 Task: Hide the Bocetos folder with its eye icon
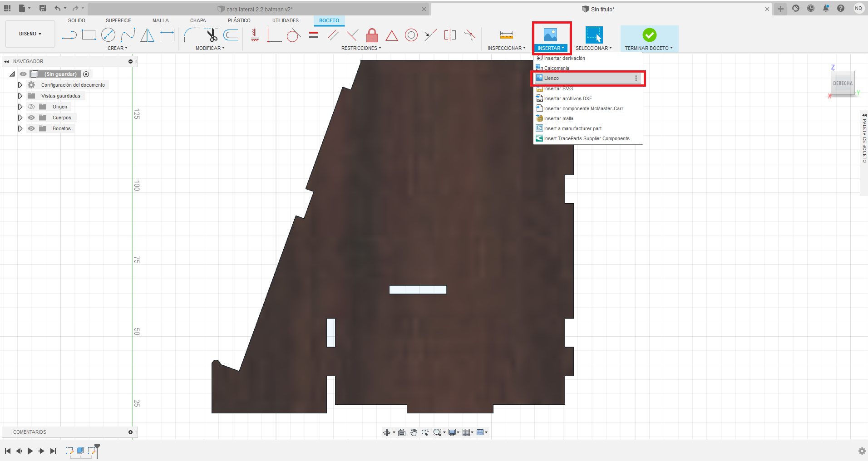(31, 128)
